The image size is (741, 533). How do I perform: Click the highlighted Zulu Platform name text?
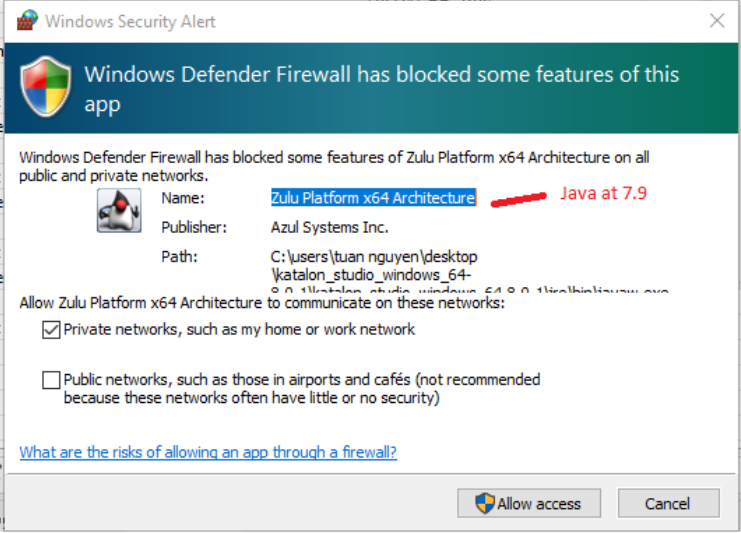coord(373,198)
